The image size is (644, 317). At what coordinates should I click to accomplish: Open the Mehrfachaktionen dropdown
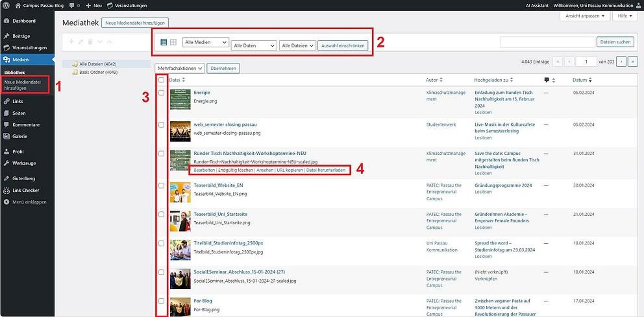tap(180, 68)
